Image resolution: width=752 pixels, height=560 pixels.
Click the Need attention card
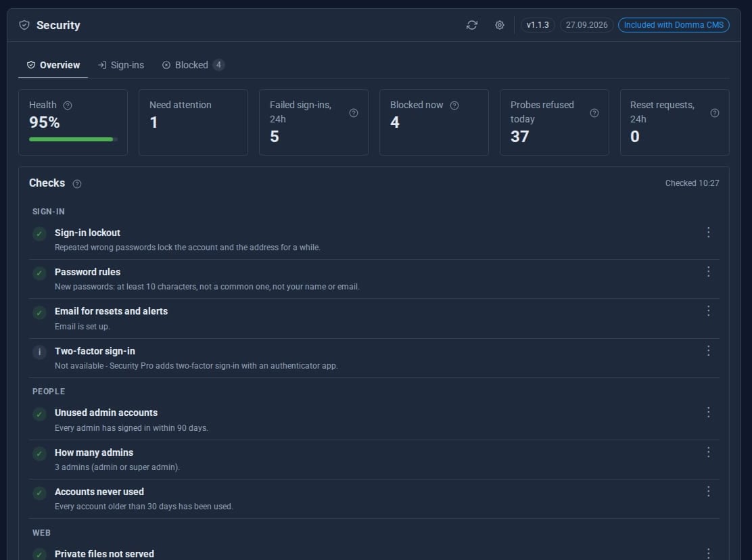(193, 122)
